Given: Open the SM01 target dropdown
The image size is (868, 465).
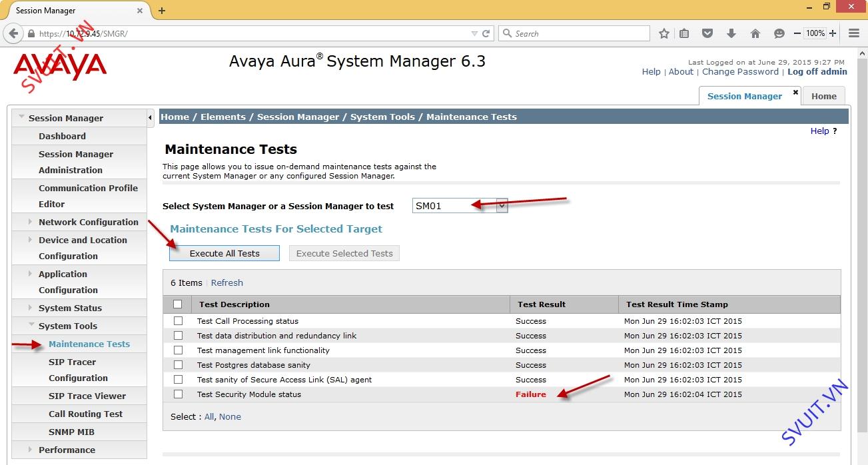Looking at the screenshot, I should tap(460, 206).
